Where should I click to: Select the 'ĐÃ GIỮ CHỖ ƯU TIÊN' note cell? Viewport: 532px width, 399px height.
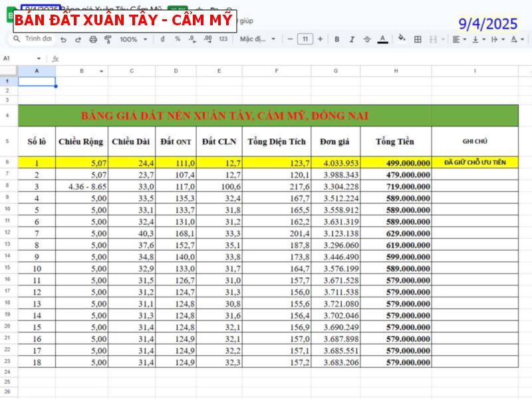pyautogui.click(x=475, y=162)
